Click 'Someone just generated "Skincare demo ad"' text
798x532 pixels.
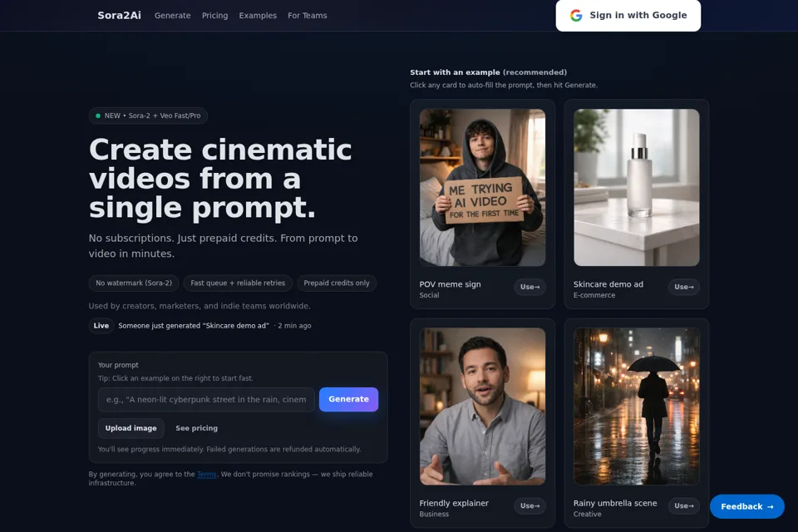(194, 326)
